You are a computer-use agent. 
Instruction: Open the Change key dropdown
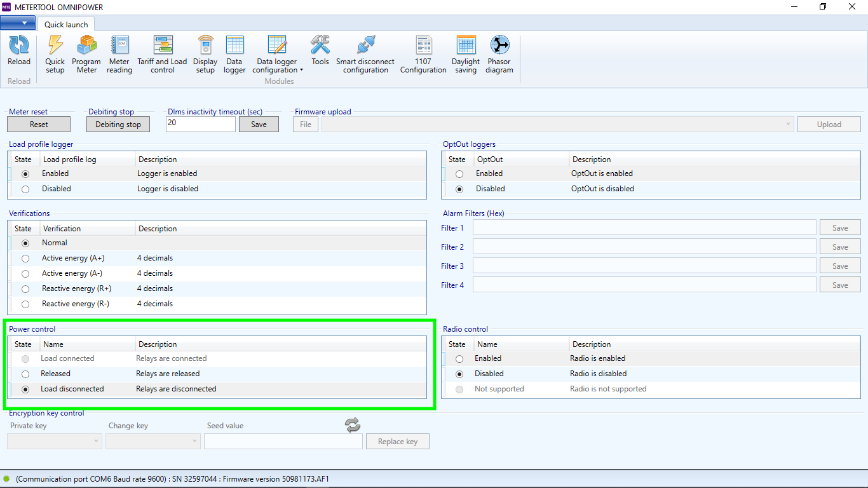click(x=153, y=441)
